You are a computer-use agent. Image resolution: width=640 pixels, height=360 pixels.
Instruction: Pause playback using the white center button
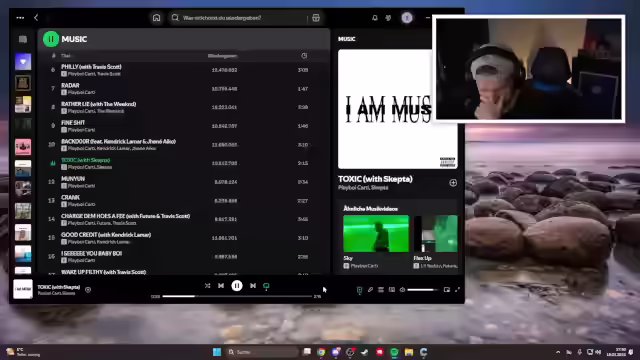pyautogui.click(x=237, y=286)
